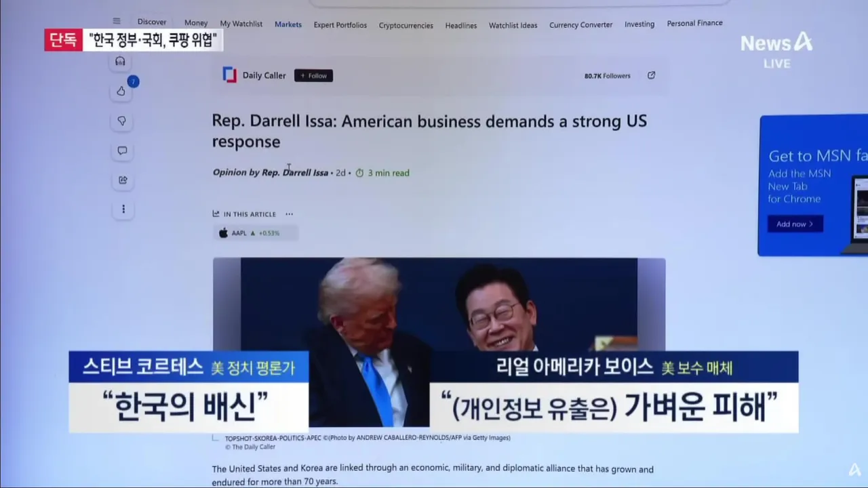
Task: Open the ellipsis next to In This Article
Action: tap(289, 214)
